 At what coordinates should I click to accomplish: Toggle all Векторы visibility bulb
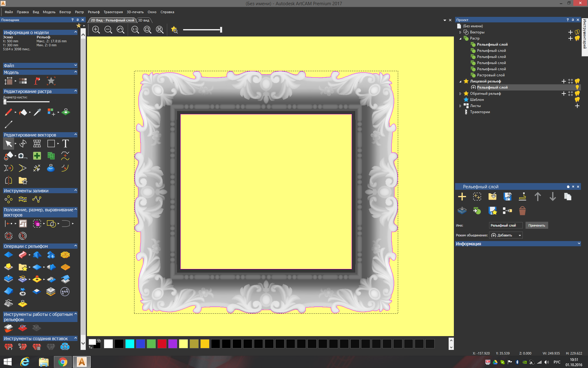click(x=577, y=32)
